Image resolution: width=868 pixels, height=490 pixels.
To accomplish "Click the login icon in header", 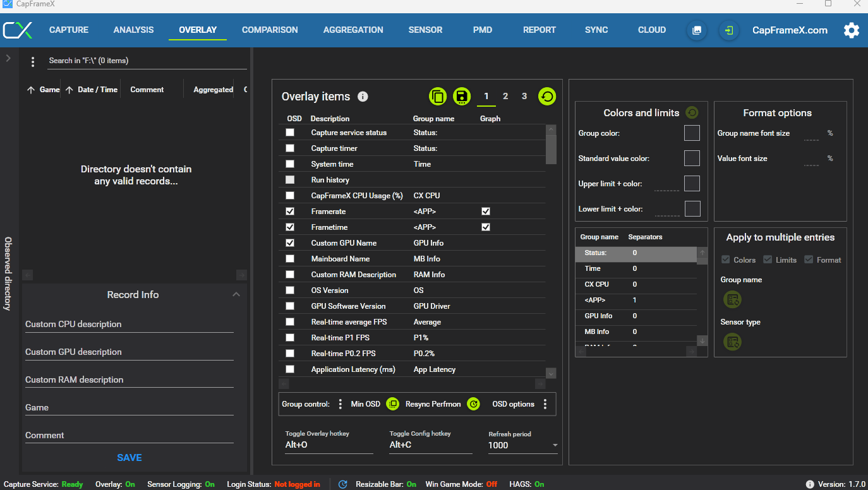I will click(x=729, y=30).
